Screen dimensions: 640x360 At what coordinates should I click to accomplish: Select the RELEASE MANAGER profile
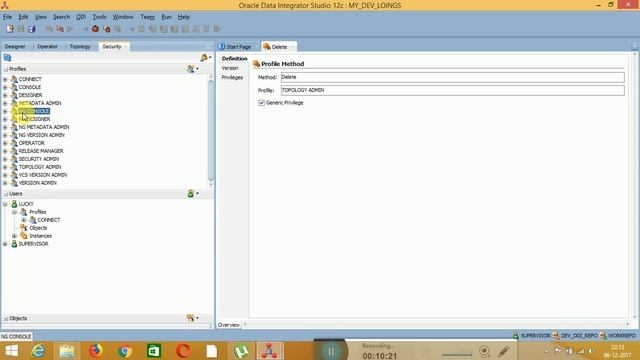[x=41, y=151]
